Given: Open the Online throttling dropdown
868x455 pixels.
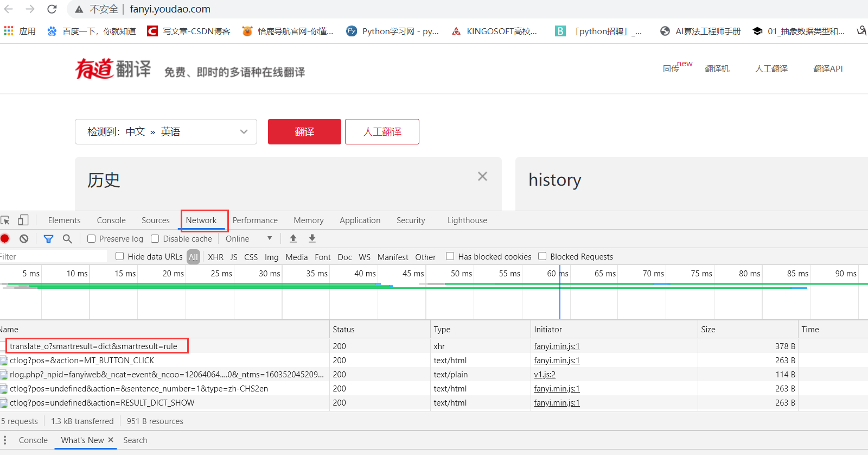Looking at the screenshot, I should point(249,238).
